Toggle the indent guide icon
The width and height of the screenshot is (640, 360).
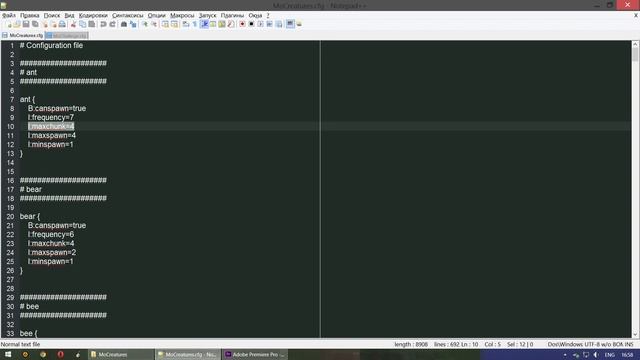204,24
